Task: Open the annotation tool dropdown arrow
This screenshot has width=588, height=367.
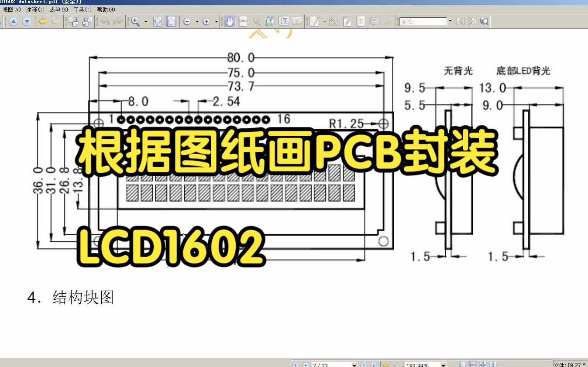Action: pyautogui.click(x=324, y=21)
